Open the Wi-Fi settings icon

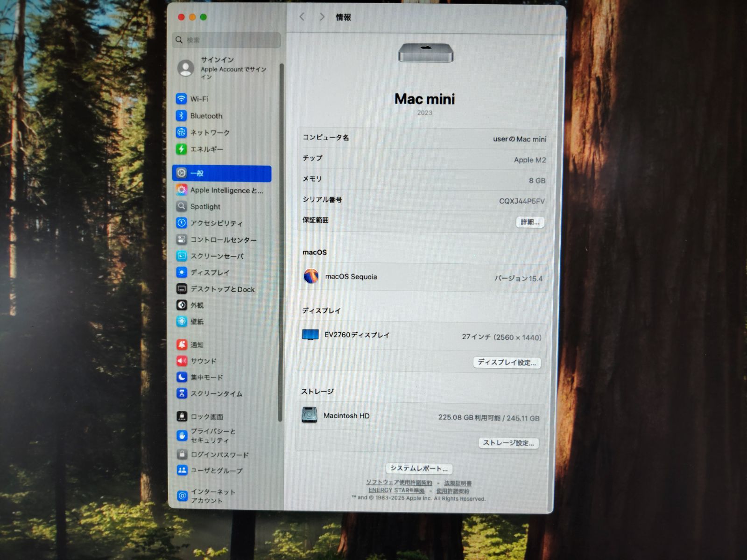pyautogui.click(x=182, y=98)
